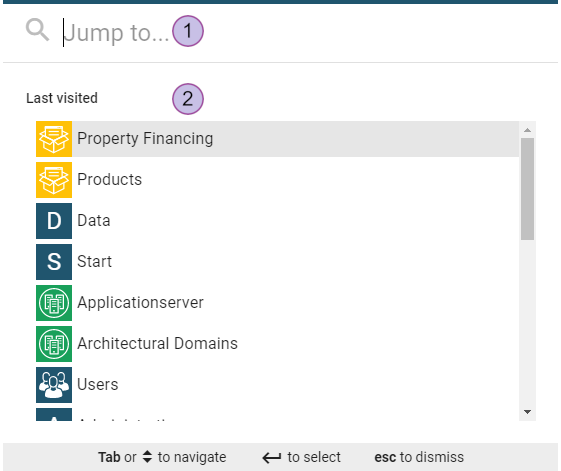Select the Users entry
Image resolution: width=561 pixels, height=471 pixels.
(x=277, y=385)
